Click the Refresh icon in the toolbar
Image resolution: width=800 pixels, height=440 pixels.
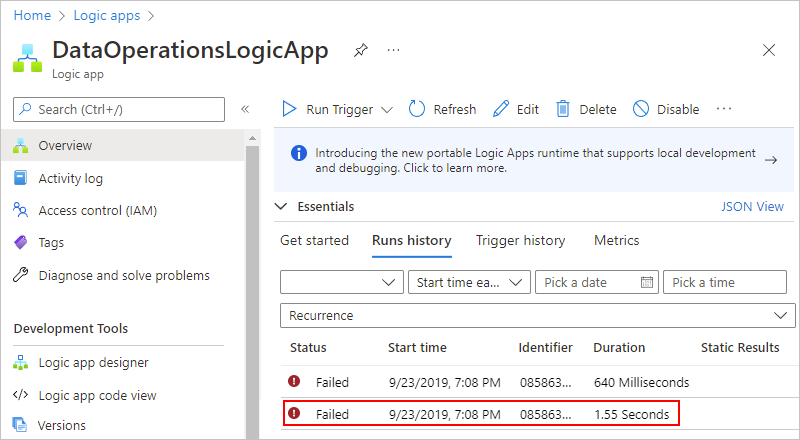coord(417,109)
